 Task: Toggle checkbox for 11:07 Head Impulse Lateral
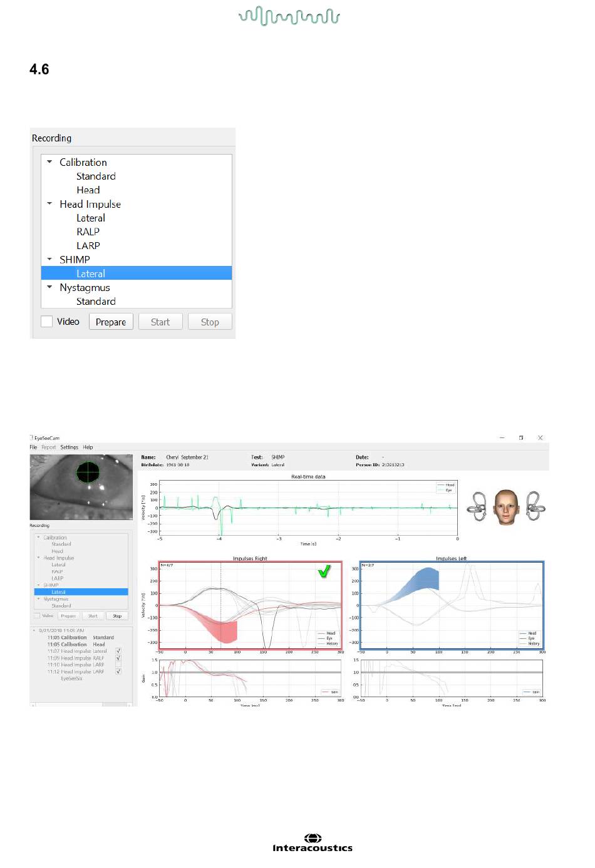click(118, 651)
